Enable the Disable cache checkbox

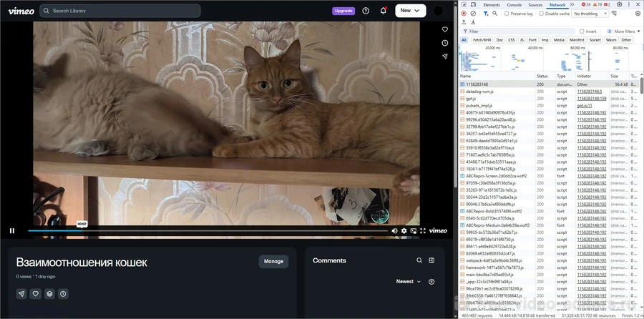[x=542, y=14]
